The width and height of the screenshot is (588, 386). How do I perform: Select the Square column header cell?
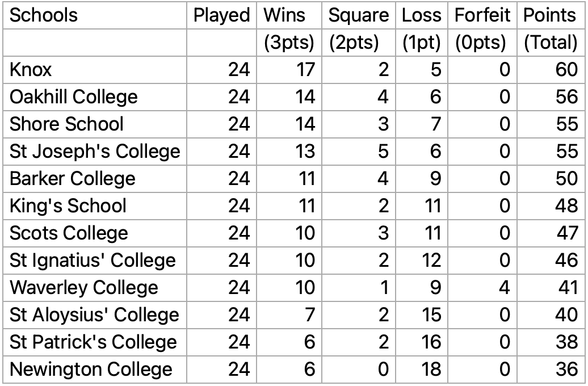tap(359, 15)
